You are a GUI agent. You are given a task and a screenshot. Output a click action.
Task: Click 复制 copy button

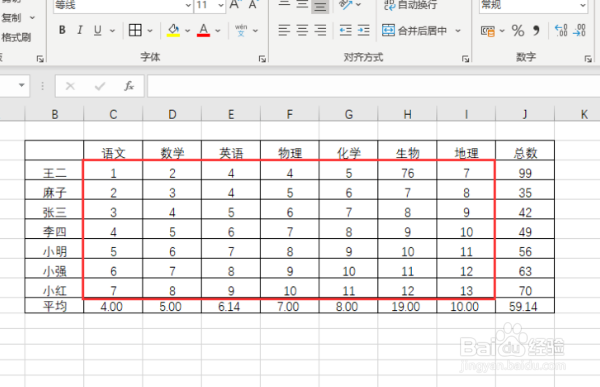(x=11, y=18)
